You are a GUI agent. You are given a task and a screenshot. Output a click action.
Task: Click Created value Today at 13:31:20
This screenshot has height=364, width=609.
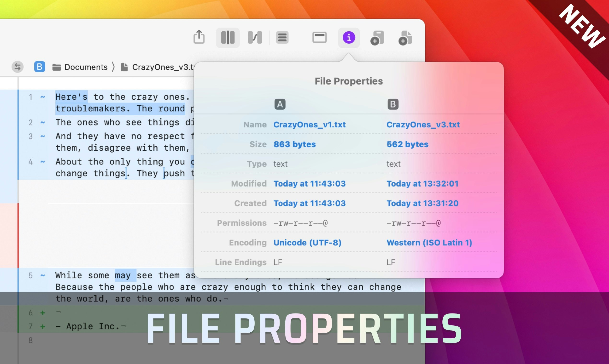coord(422,203)
